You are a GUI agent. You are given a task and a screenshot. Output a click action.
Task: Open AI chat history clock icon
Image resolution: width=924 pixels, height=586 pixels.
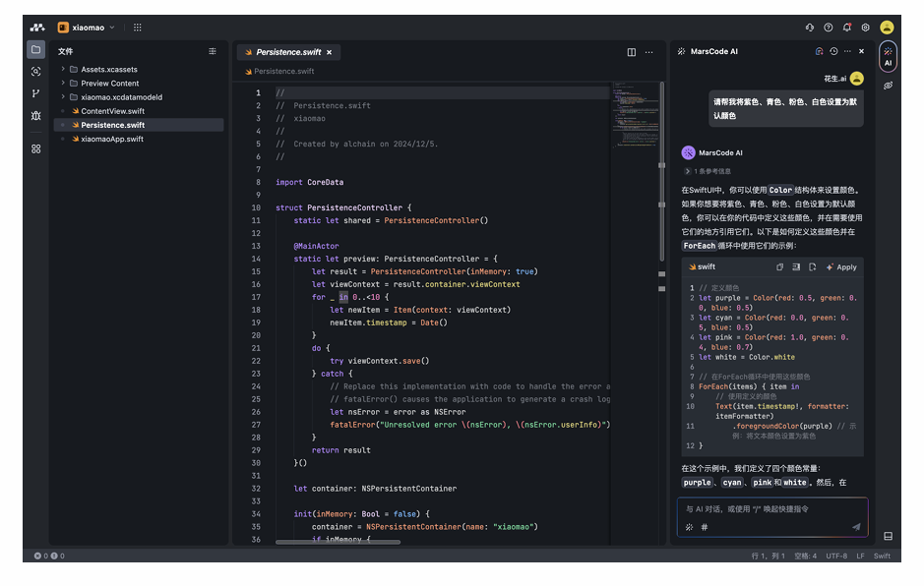(x=833, y=51)
